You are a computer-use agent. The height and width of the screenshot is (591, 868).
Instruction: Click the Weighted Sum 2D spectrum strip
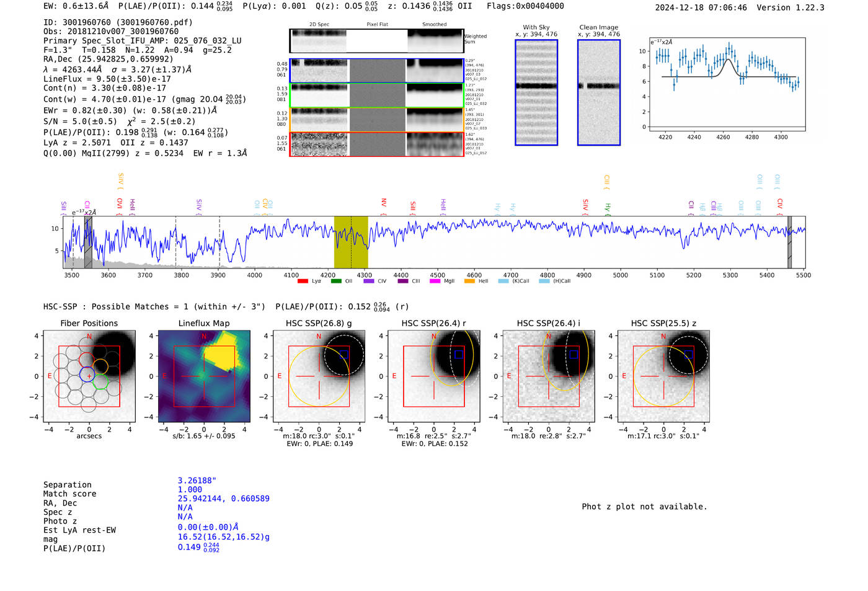pyautogui.click(x=376, y=41)
